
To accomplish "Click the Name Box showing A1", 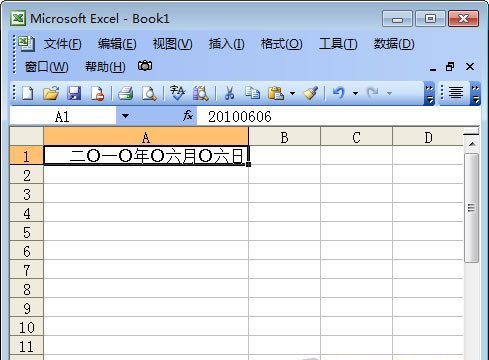I will pos(63,116).
